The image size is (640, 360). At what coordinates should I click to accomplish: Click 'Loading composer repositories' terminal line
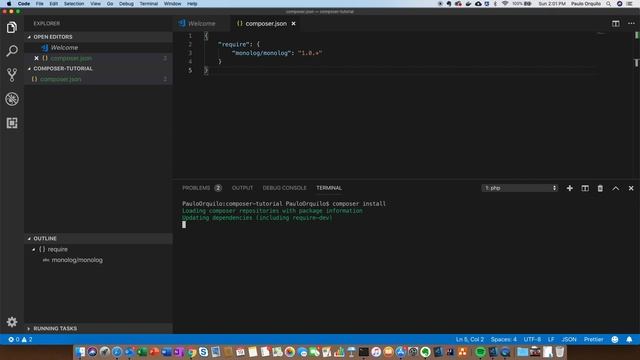point(272,211)
